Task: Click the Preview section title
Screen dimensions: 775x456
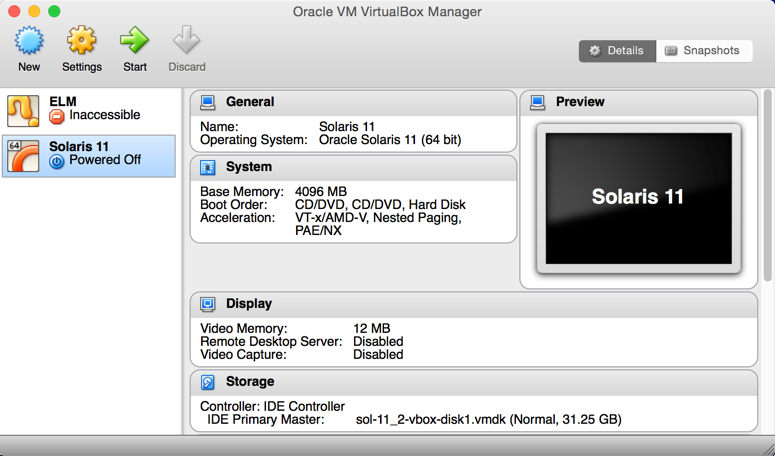Action: [580, 102]
